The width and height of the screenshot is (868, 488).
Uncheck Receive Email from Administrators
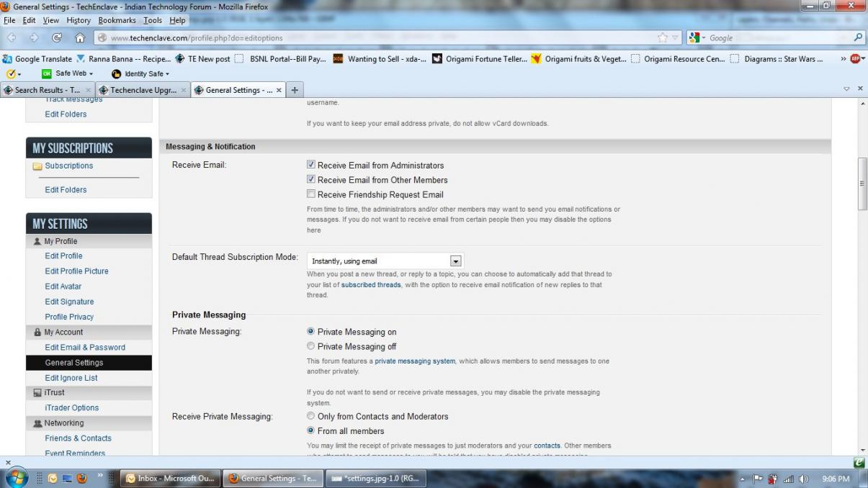click(x=311, y=165)
